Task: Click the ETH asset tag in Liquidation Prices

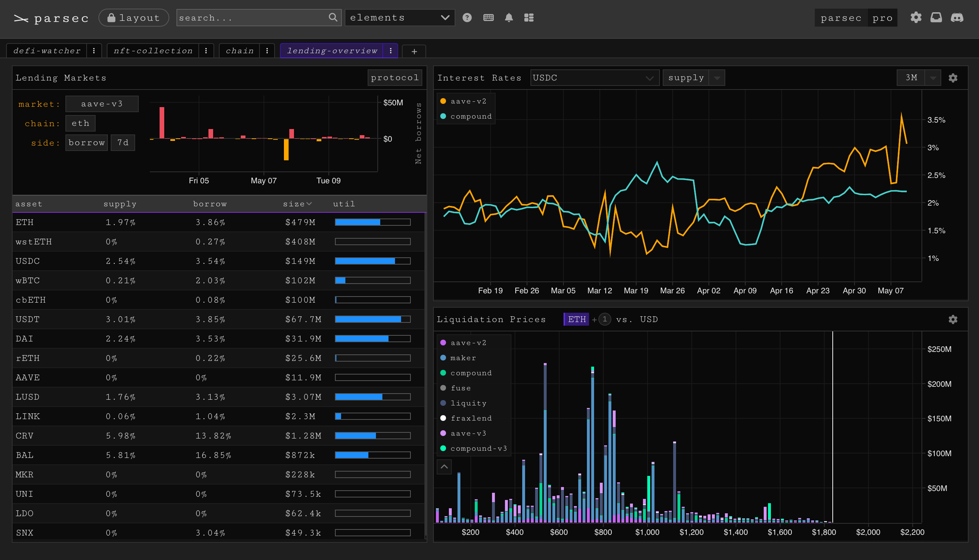Action: [x=576, y=319]
